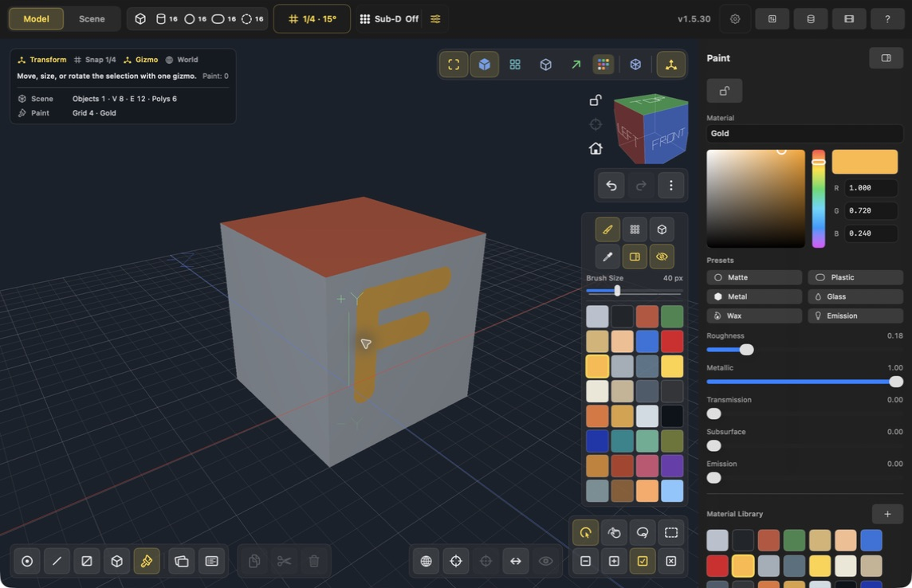Open the help question mark button

click(x=887, y=18)
